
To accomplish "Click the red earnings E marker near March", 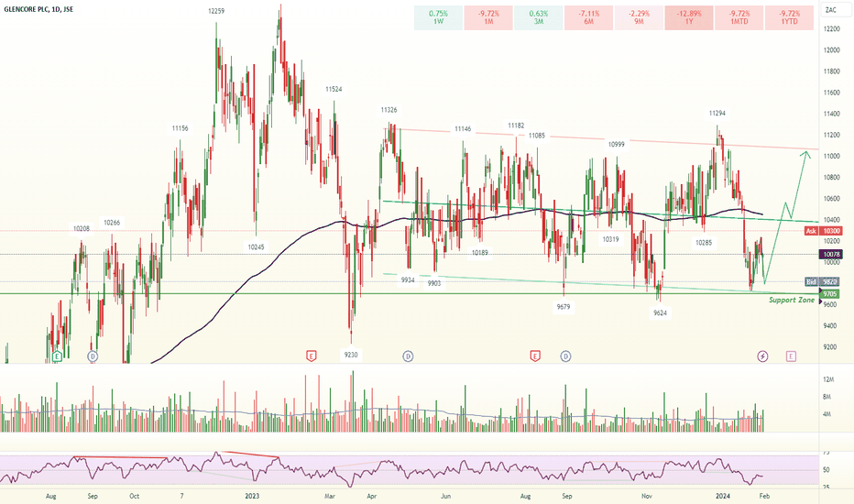I will [x=312, y=356].
